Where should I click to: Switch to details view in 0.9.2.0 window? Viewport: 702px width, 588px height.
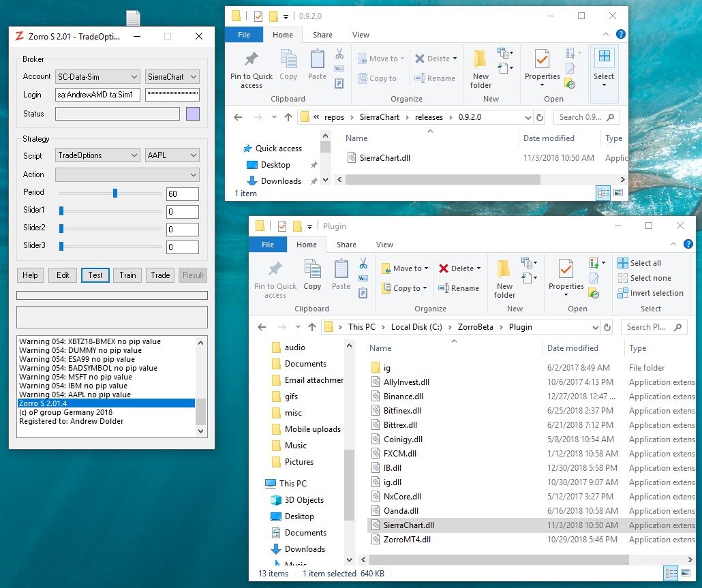(603, 193)
